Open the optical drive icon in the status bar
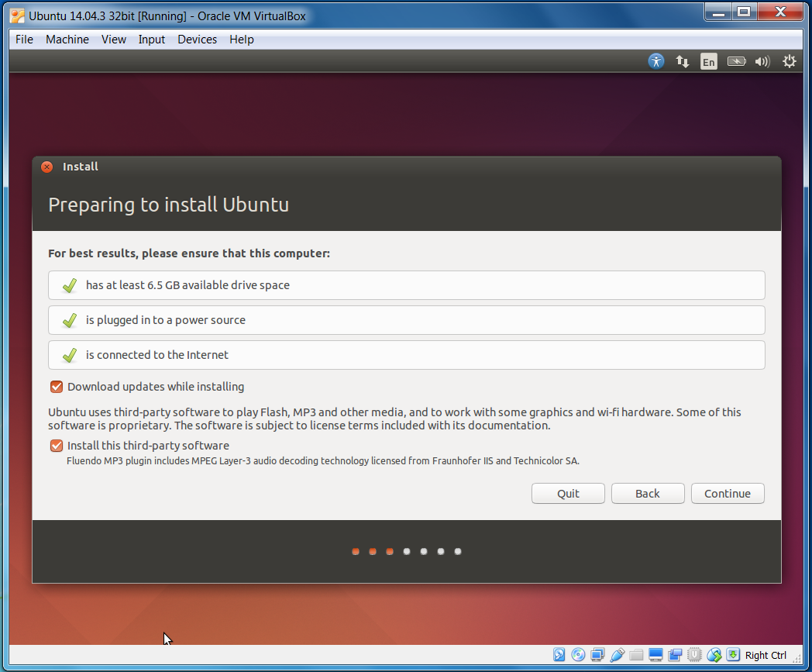This screenshot has height=672, width=812. coord(578,654)
